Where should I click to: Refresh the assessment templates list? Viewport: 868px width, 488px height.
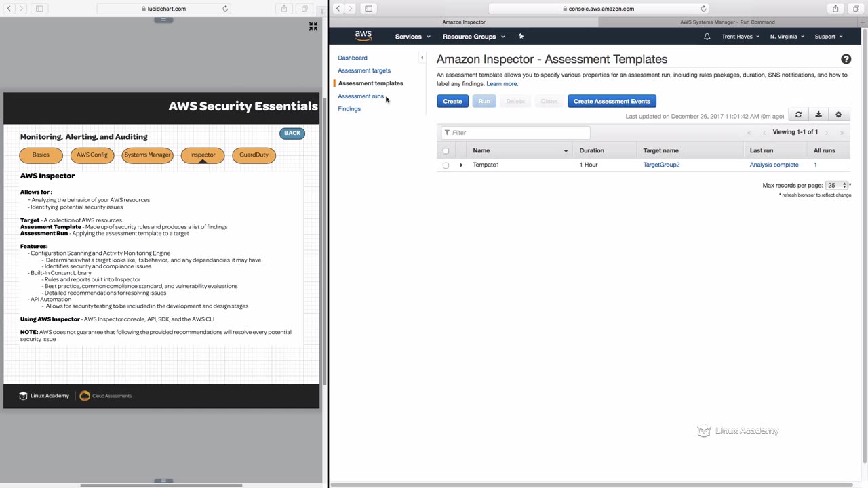(798, 115)
